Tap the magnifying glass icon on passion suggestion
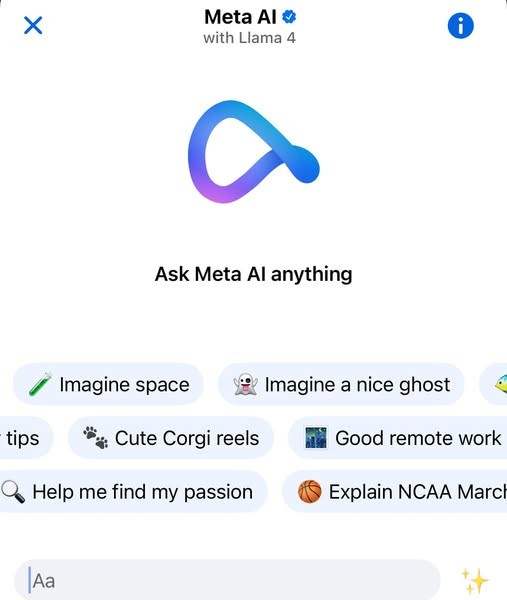 click(13, 492)
